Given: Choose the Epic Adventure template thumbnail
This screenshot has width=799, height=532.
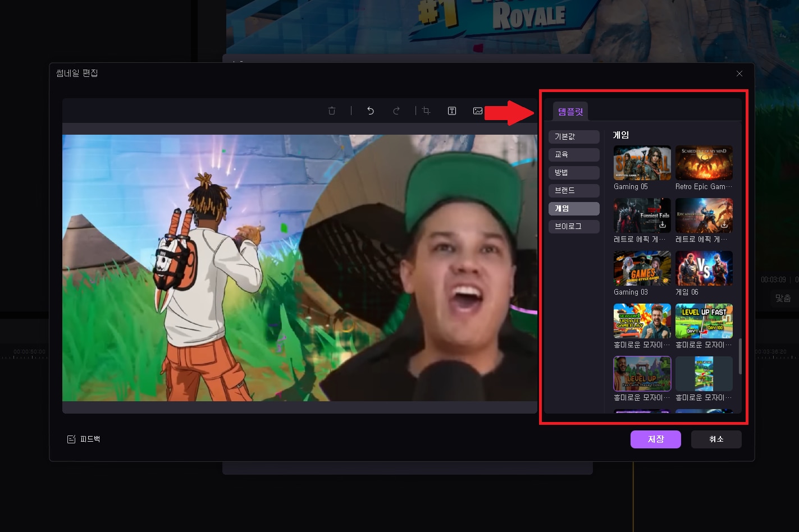Looking at the screenshot, I should pyautogui.click(x=704, y=215).
